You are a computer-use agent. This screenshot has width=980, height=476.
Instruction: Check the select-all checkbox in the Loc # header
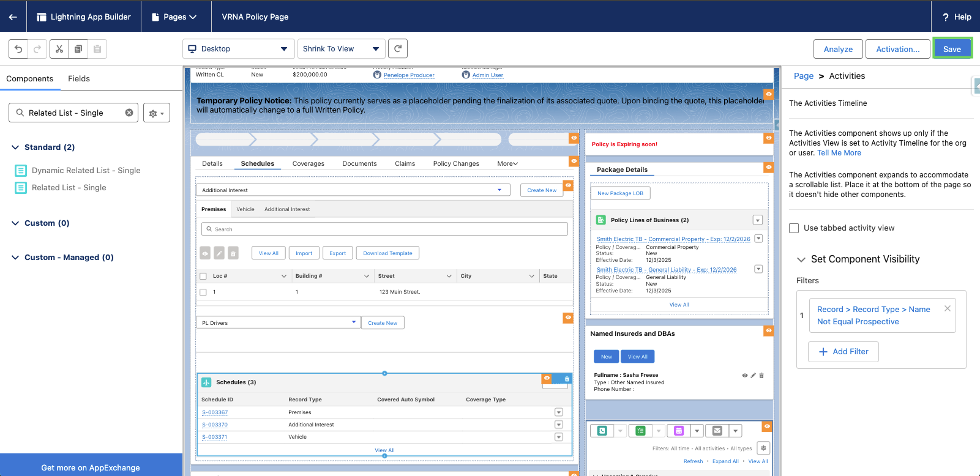203,276
